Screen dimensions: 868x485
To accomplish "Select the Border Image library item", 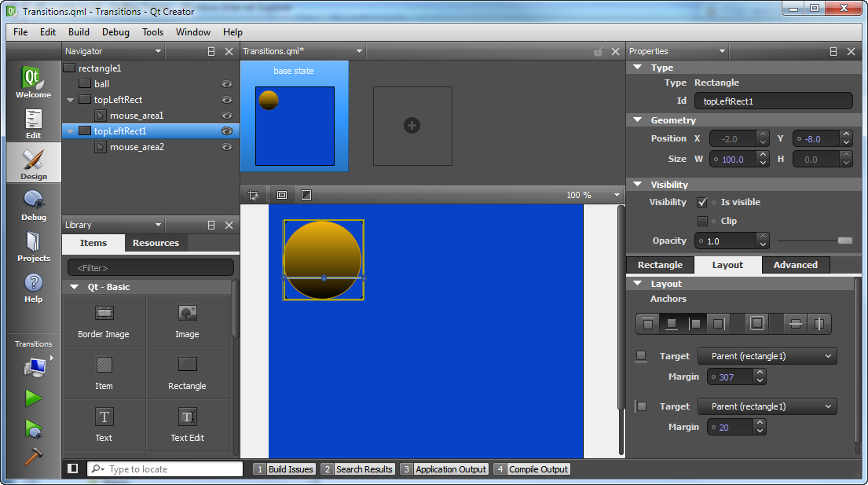I will point(104,321).
